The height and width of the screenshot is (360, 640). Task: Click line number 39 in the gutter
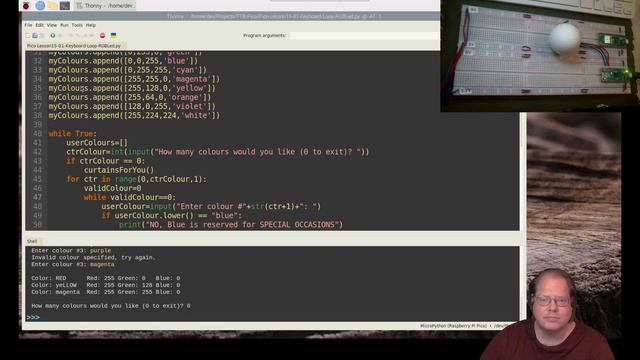[37, 124]
